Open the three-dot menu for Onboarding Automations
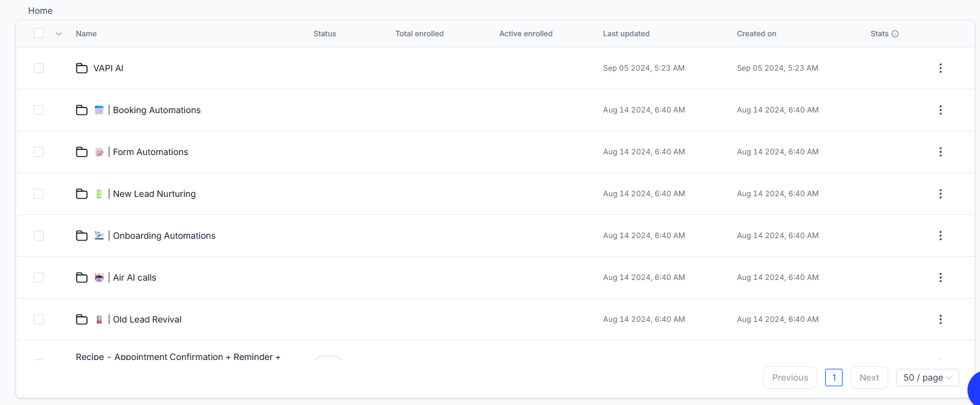 (941, 236)
